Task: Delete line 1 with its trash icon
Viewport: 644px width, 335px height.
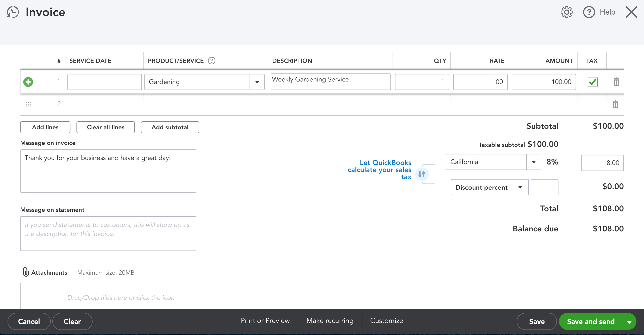Action: click(616, 82)
